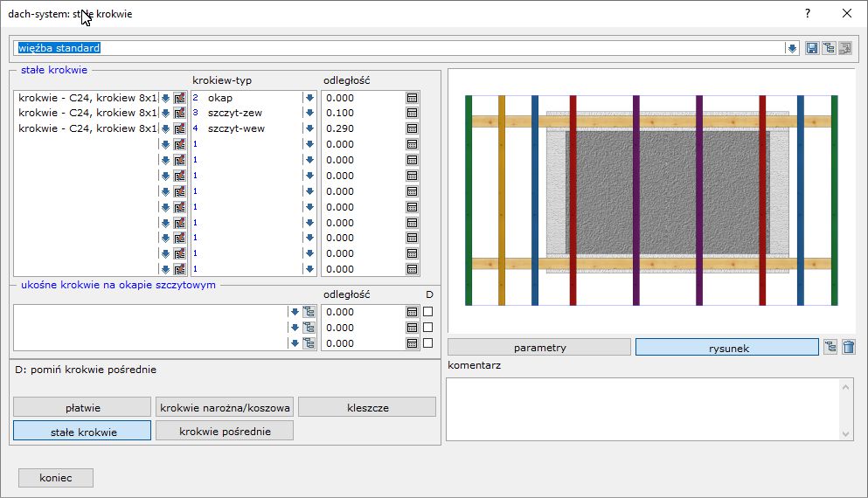Expand the więźba standard preset dropdown
Viewport: 868px width, 498px height.
pos(792,49)
